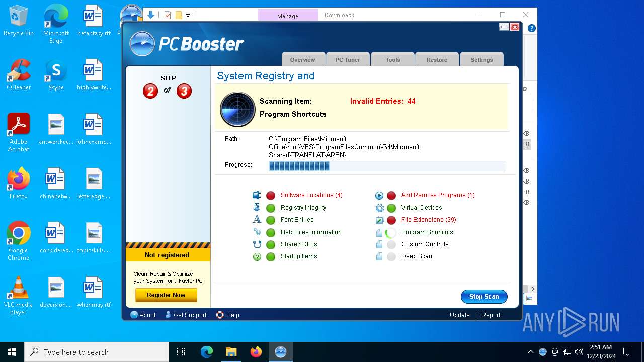The width and height of the screenshot is (644, 362).
Task: Select the whenmay.rtf desktop file
Action: (x=94, y=293)
